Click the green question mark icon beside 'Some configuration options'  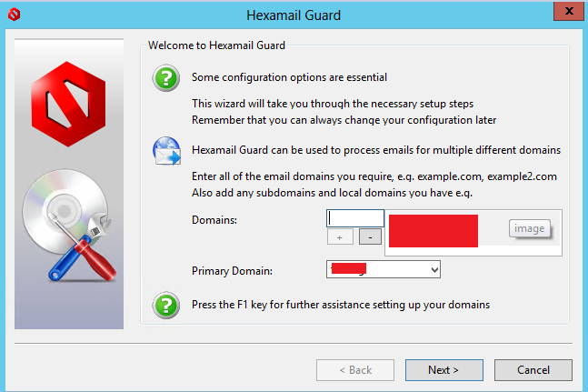166,78
